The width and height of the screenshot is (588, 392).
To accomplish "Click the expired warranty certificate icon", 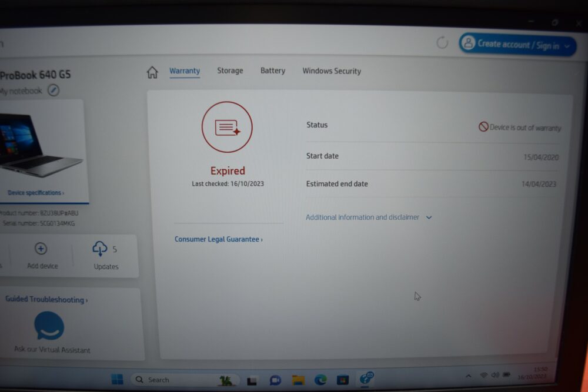I will (227, 127).
